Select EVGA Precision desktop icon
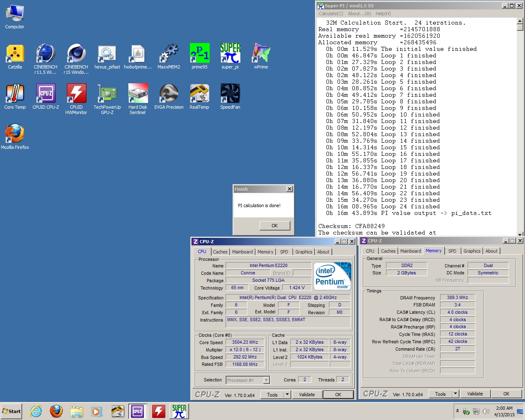Viewport: 525px width, 420px height. click(169, 97)
